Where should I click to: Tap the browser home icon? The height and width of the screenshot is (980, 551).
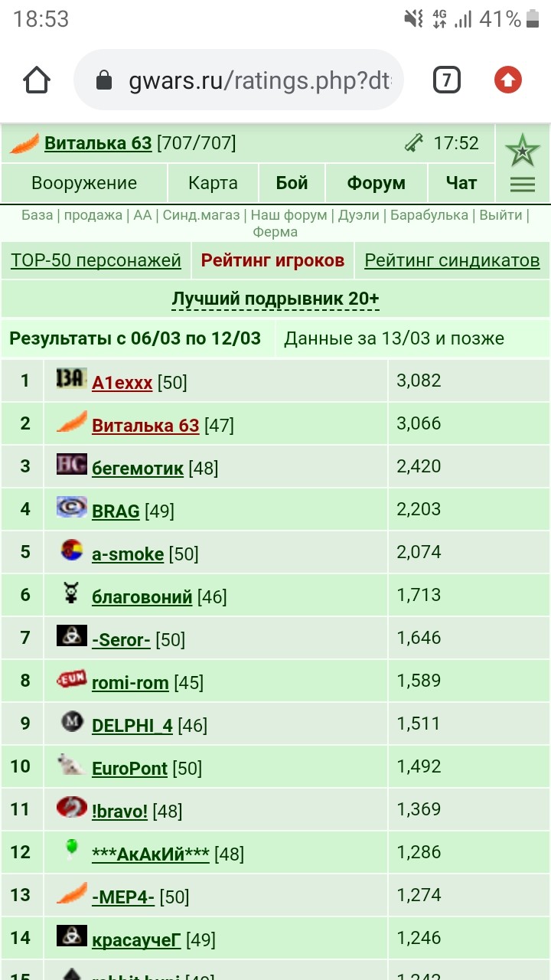coord(37,80)
